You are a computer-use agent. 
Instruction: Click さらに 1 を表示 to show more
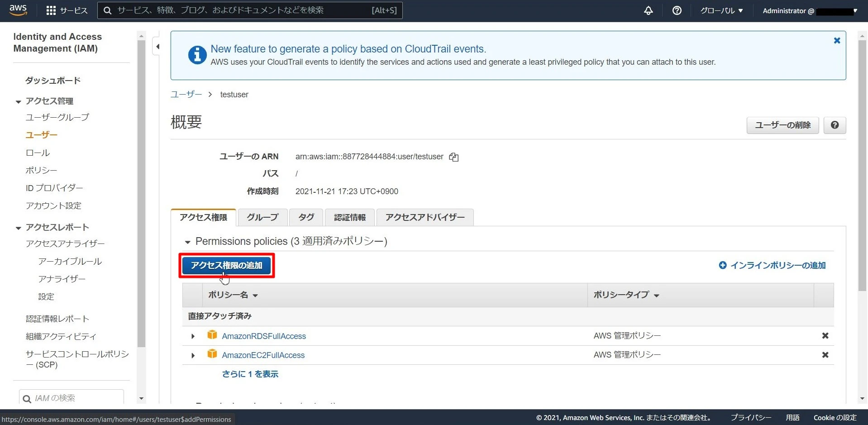pos(250,374)
